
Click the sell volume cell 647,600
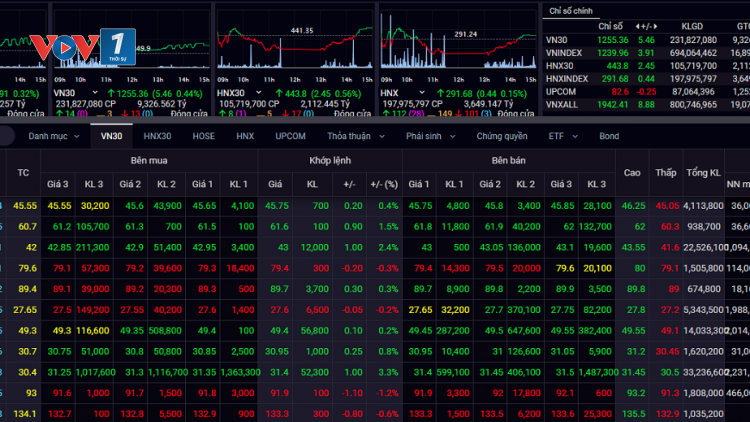[524, 331]
